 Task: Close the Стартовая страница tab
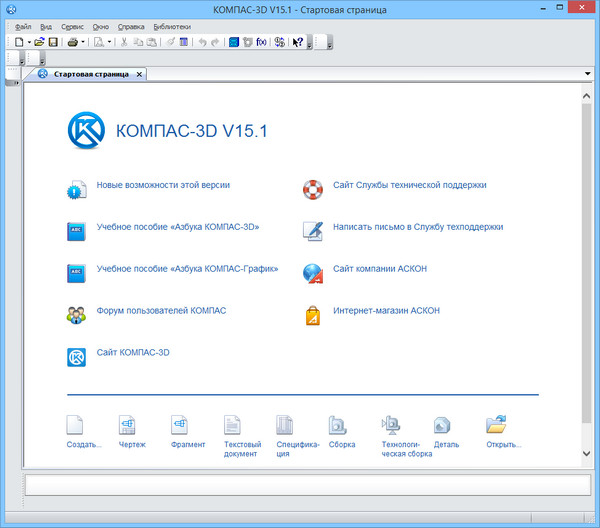coord(139,74)
